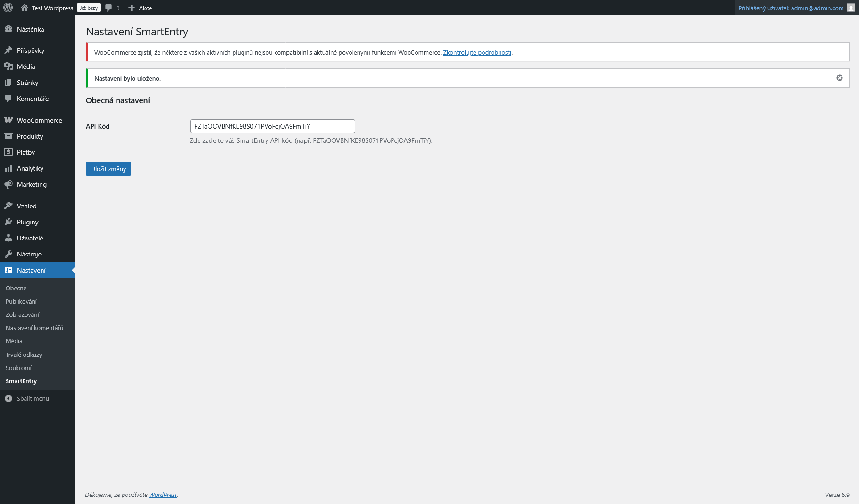This screenshot has width=859, height=504.
Task: Open the SmartEntry settings submenu item
Action: coord(21,381)
